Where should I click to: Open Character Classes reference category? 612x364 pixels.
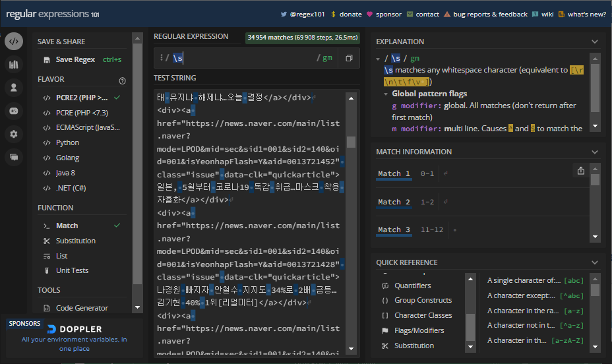pos(423,315)
